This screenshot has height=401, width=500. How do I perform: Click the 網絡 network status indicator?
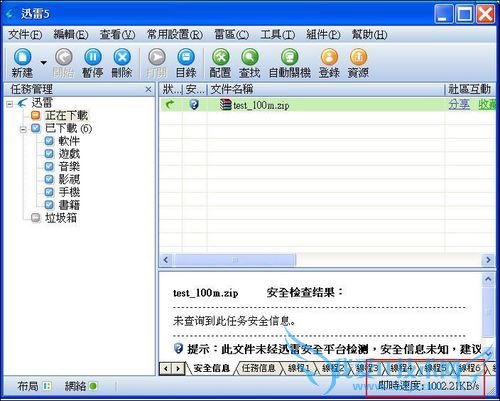click(x=81, y=386)
